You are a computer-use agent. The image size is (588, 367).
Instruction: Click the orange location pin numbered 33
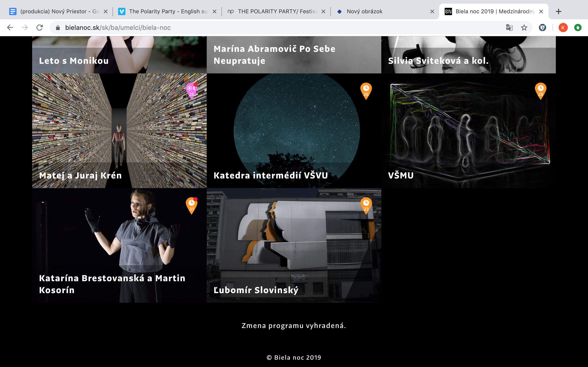tap(366, 205)
